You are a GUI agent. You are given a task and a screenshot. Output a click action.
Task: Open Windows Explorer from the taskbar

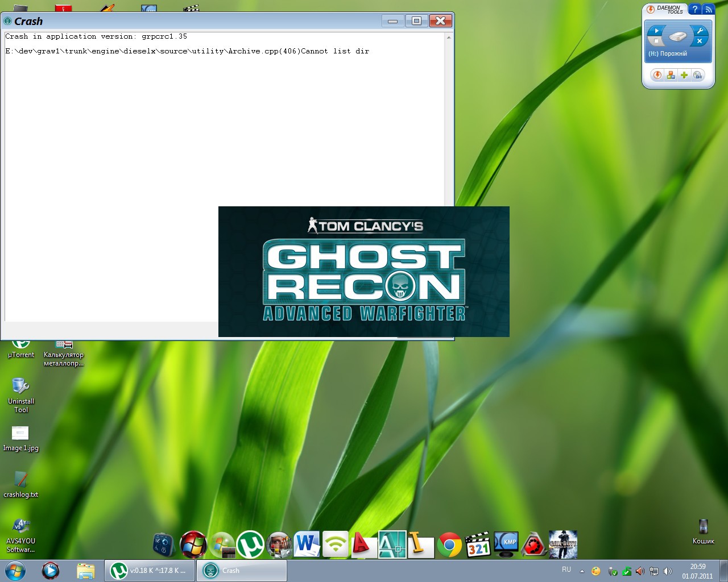click(85, 571)
